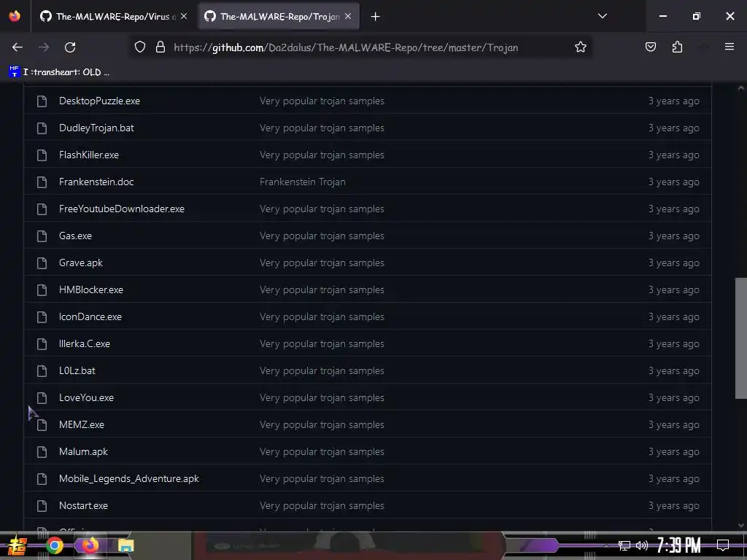Go back to the previous page
Screen dimensions: 747x560
click(18, 47)
